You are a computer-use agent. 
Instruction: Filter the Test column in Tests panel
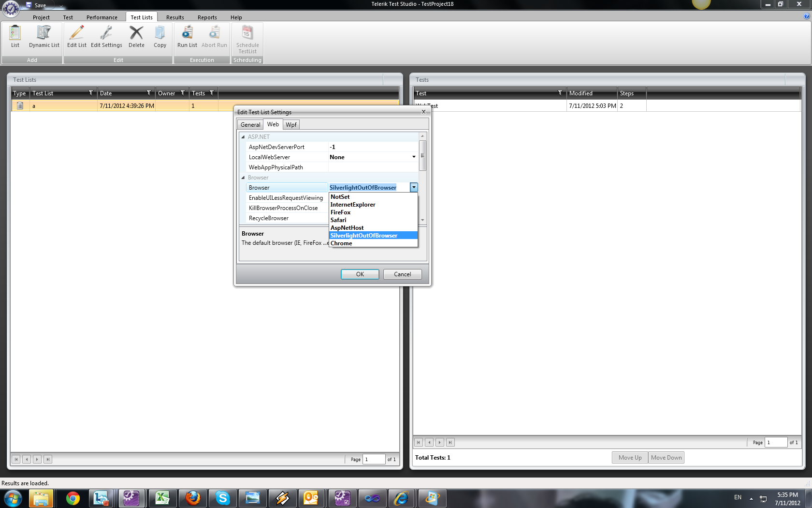point(560,93)
